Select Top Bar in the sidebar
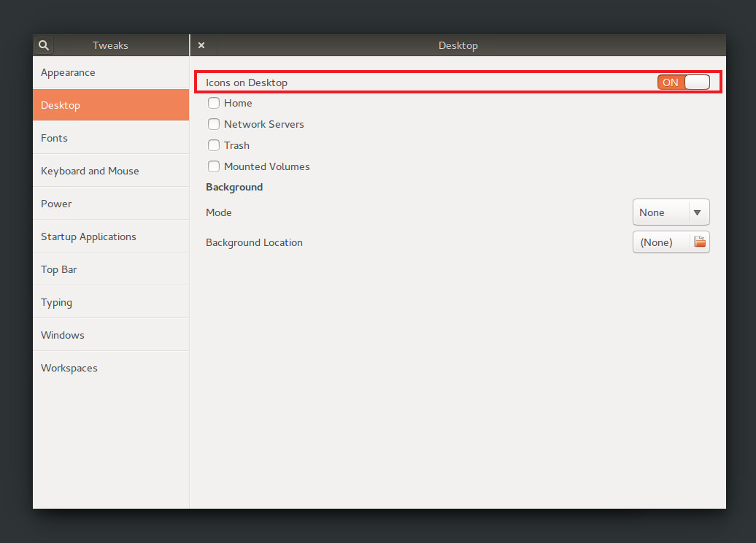This screenshot has height=543, width=756. pos(111,269)
